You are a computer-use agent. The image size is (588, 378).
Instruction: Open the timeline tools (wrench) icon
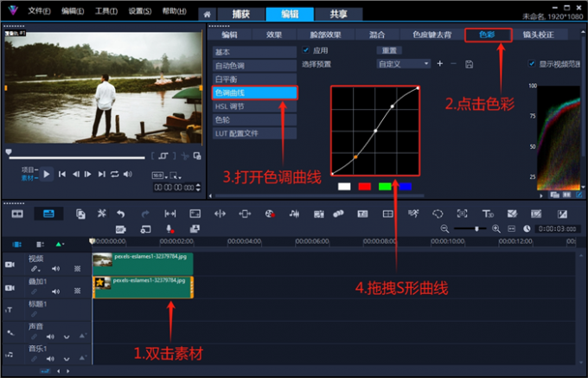pyautogui.click(x=102, y=214)
